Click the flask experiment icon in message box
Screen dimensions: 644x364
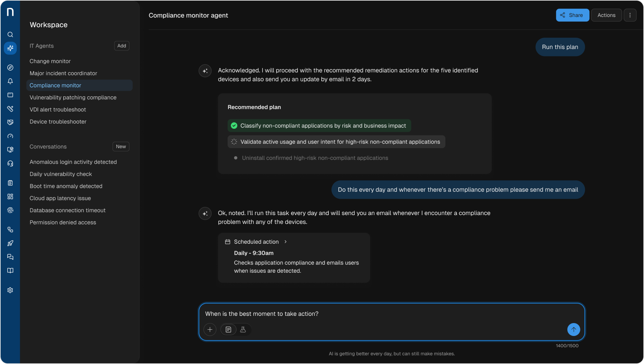tap(243, 330)
